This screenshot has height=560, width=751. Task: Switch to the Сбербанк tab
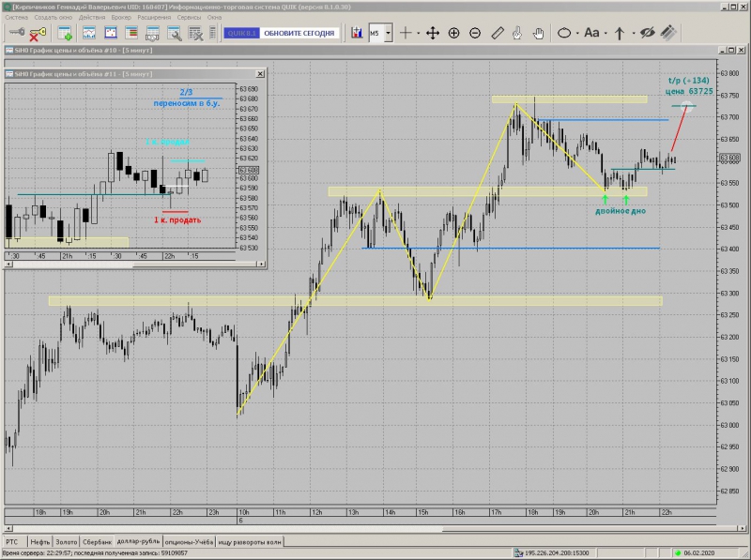(98, 542)
